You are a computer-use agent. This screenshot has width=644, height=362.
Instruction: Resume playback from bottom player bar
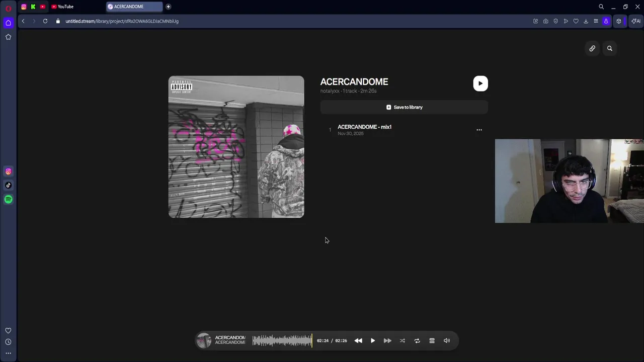pos(373,341)
